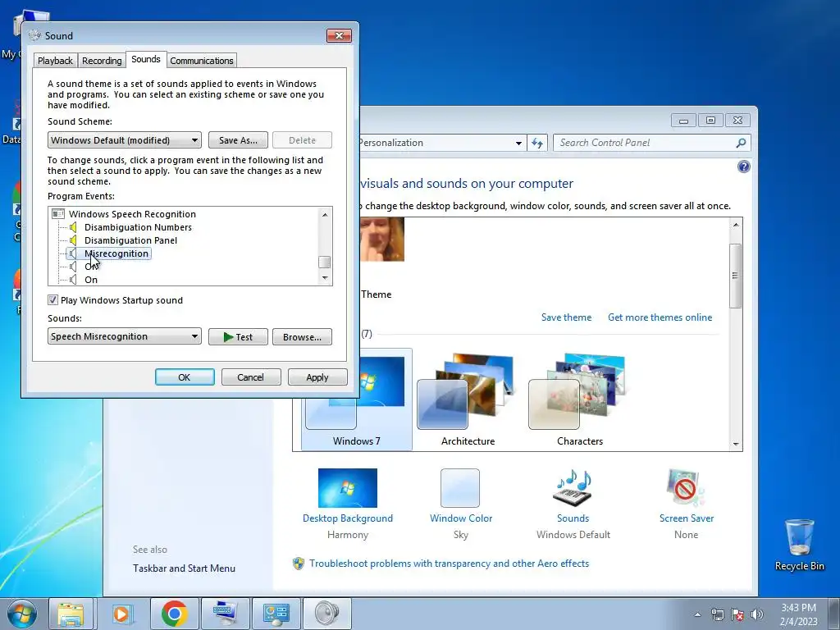Click the themes list scroll down arrow
Image resolution: width=840 pixels, height=630 pixels.
(x=736, y=444)
